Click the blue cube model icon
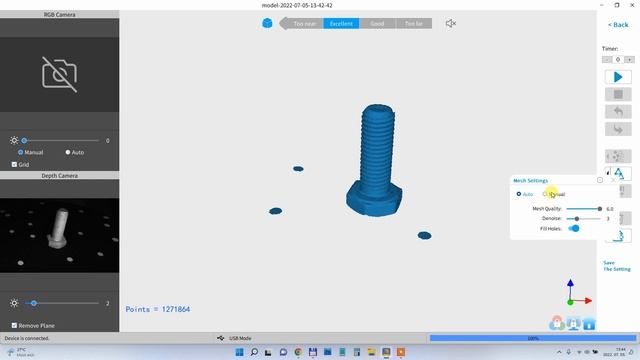The width and height of the screenshot is (640, 360). (267, 23)
